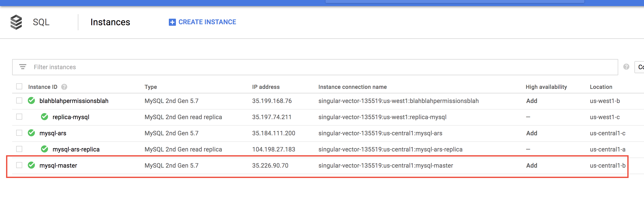Click type cell of mysql-master row

[171, 166]
